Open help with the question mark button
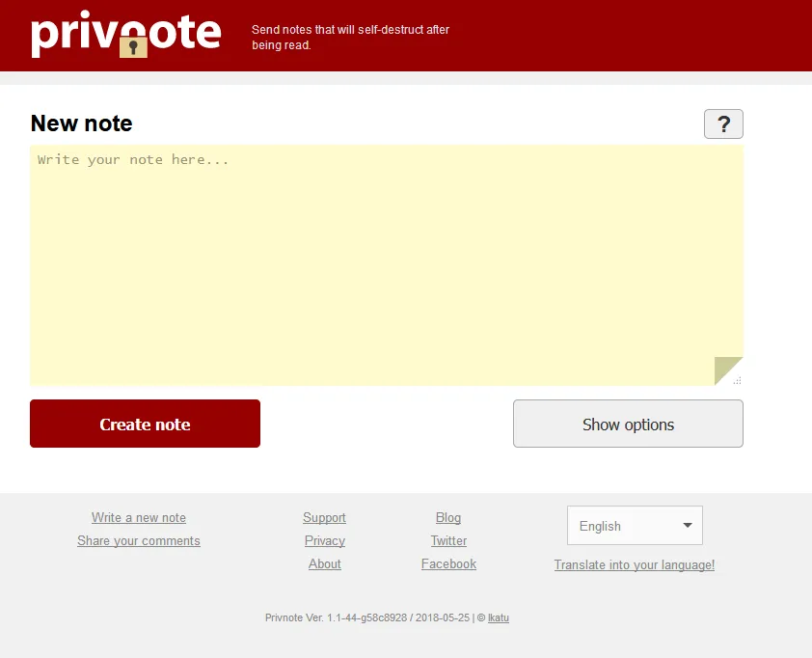The width and height of the screenshot is (812, 658). tap(723, 123)
